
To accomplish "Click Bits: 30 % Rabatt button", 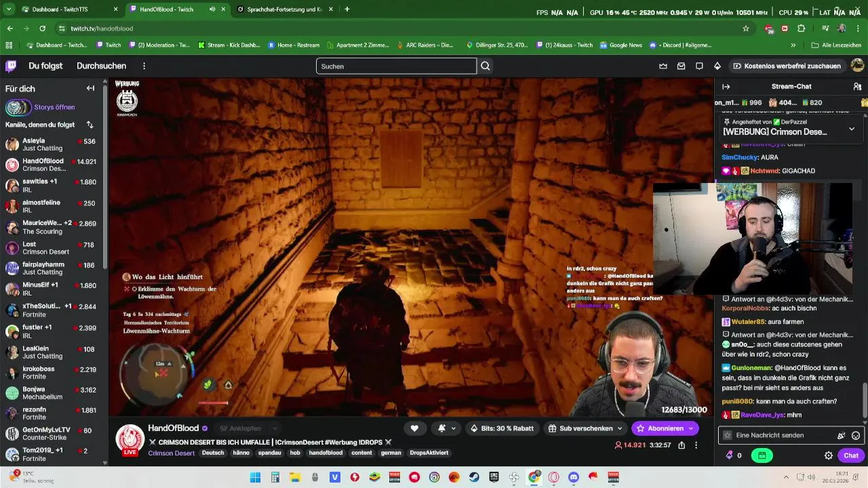I will (502, 428).
